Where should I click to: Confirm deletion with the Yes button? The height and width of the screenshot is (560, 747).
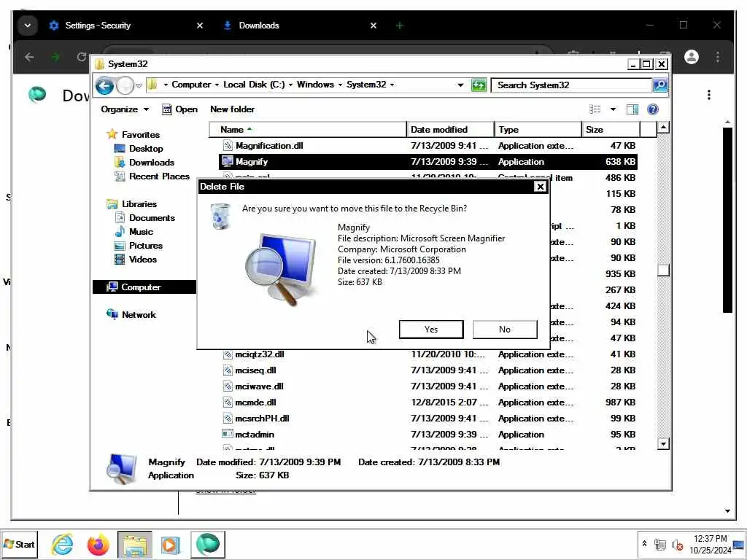(x=430, y=330)
